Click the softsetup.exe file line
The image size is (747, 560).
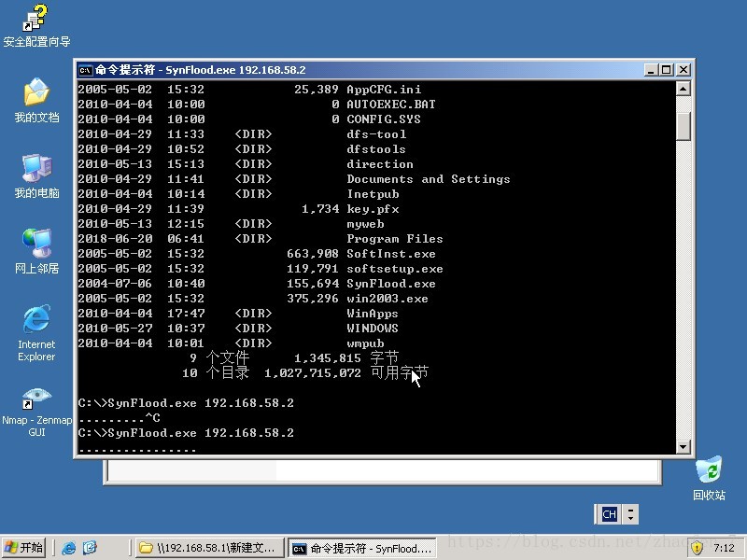(261, 269)
